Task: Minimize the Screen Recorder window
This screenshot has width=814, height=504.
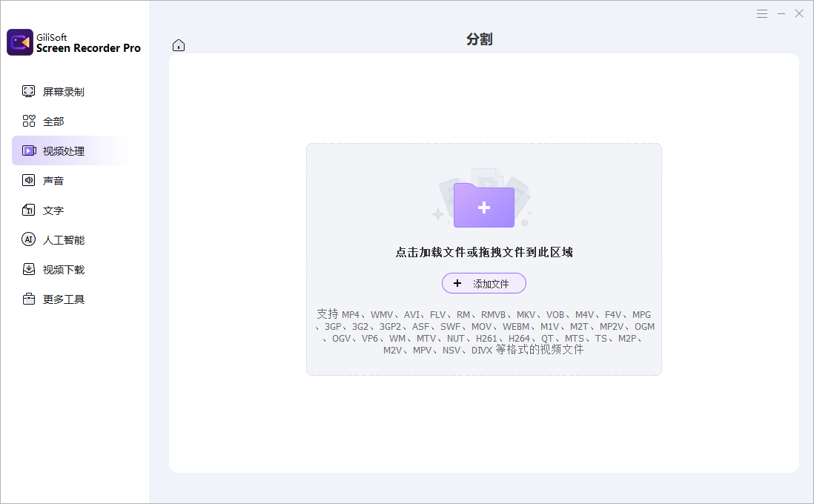Action: (x=781, y=14)
